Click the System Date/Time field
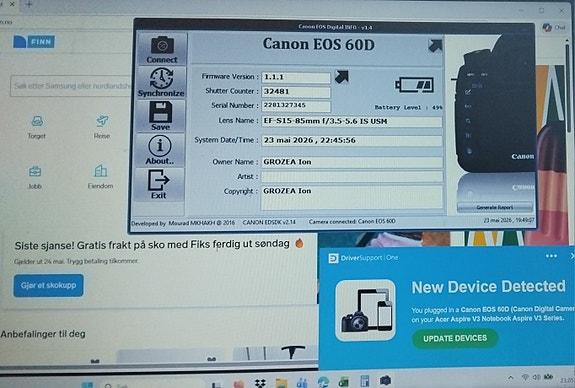This screenshot has width=575, height=388. (352, 140)
